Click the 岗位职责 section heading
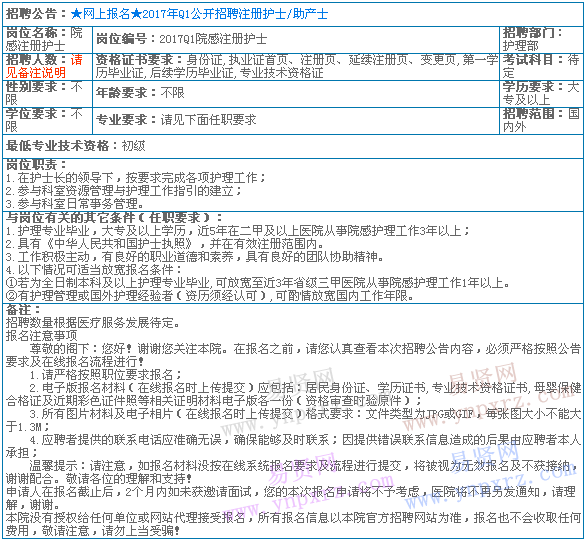This screenshot has width=587, height=543. pyautogui.click(x=36, y=165)
